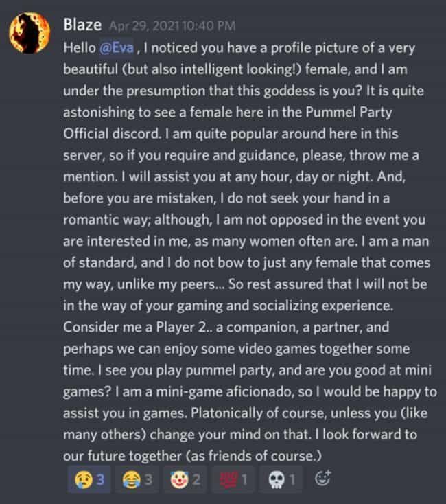The image size is (446, 504).
Task: Click the Apr 29, 2021 timestamp
Action: 172,26
